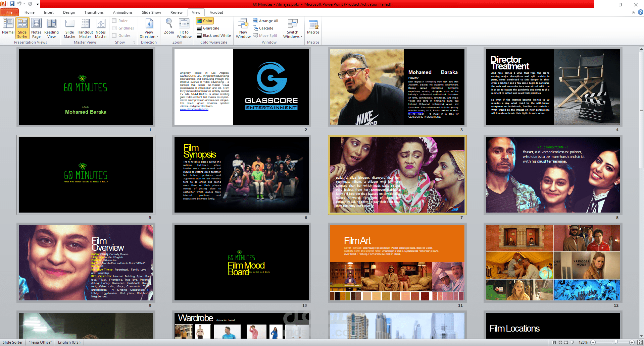Select slide 9 Film Overview thumbnail
This screenshot has height=346, width=644.
pyautogui.click(x=86, y=263)
